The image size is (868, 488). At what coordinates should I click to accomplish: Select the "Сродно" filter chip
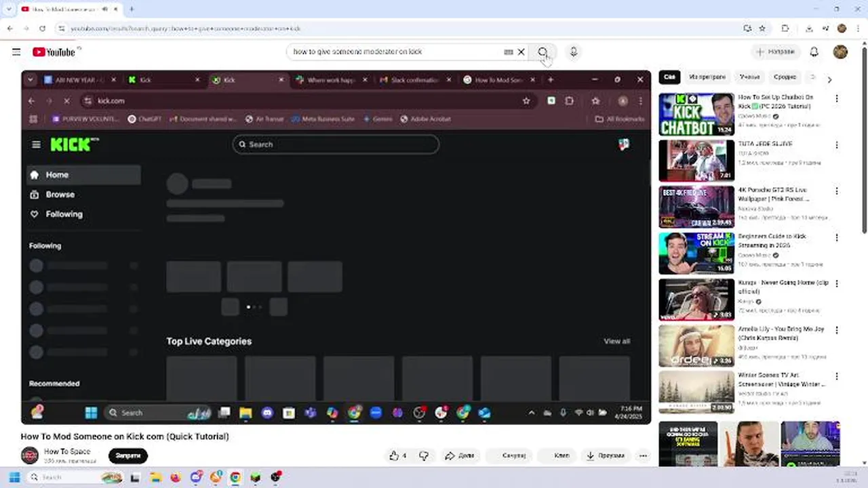(x=785, y=77)
